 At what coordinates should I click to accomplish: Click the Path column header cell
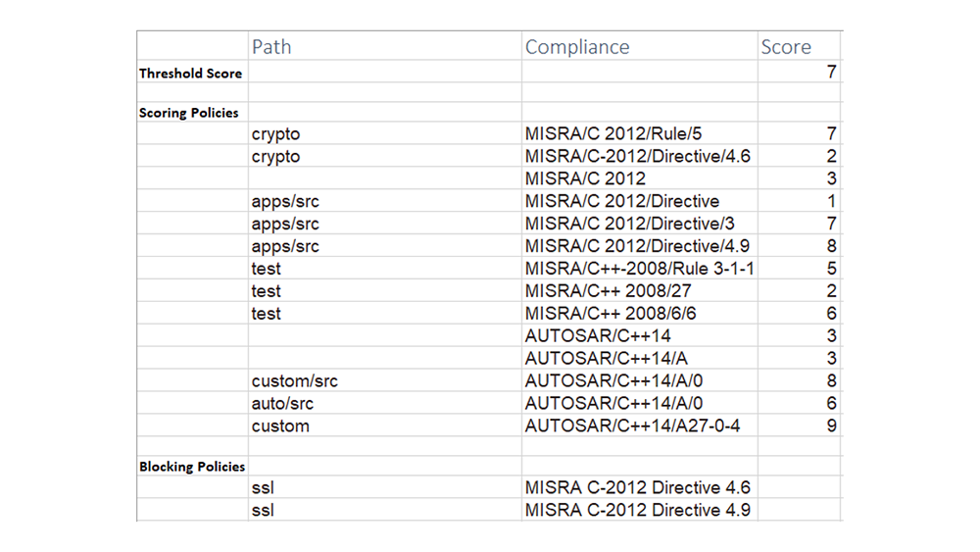pos(384,47)
